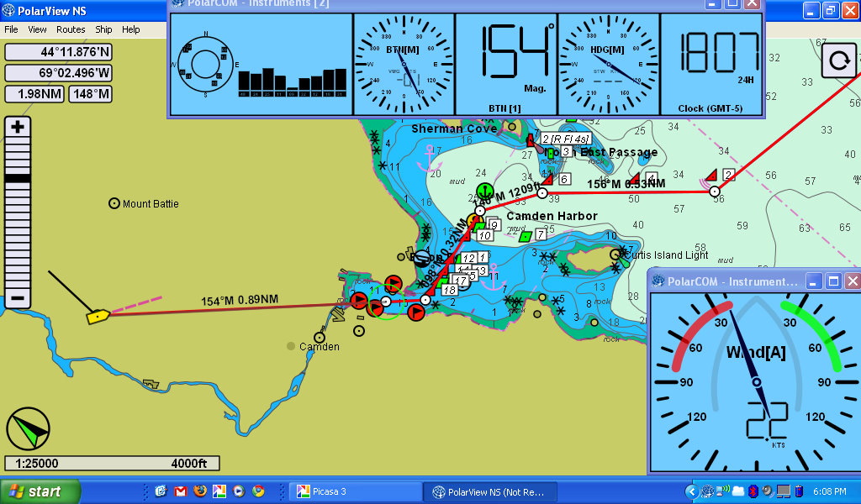Click the satellite signal strength bars
861x504 pixels.
coord(293,82)
